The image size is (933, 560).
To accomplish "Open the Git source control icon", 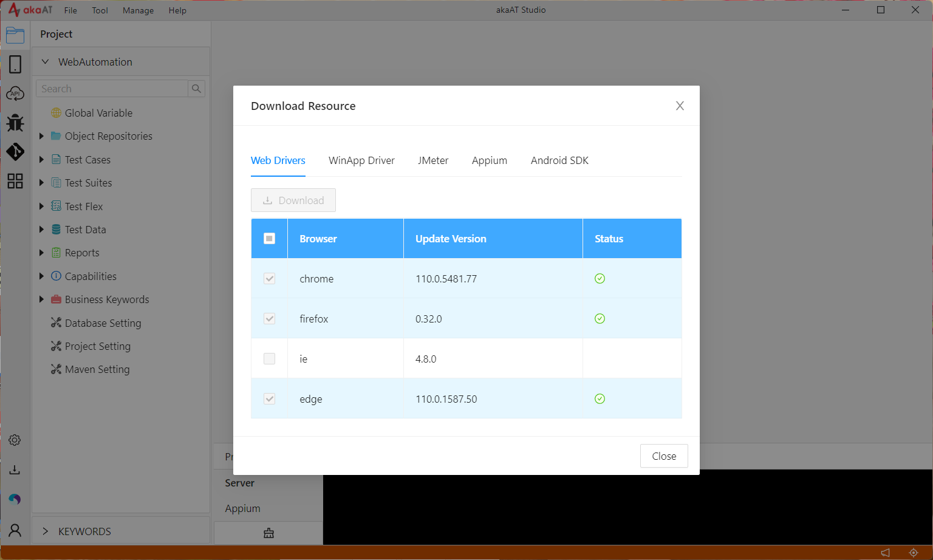I will 15,151.
